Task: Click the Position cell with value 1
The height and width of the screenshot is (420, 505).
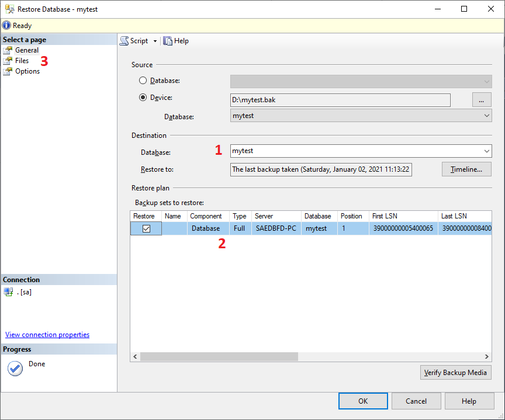Action: click(353, 228)
